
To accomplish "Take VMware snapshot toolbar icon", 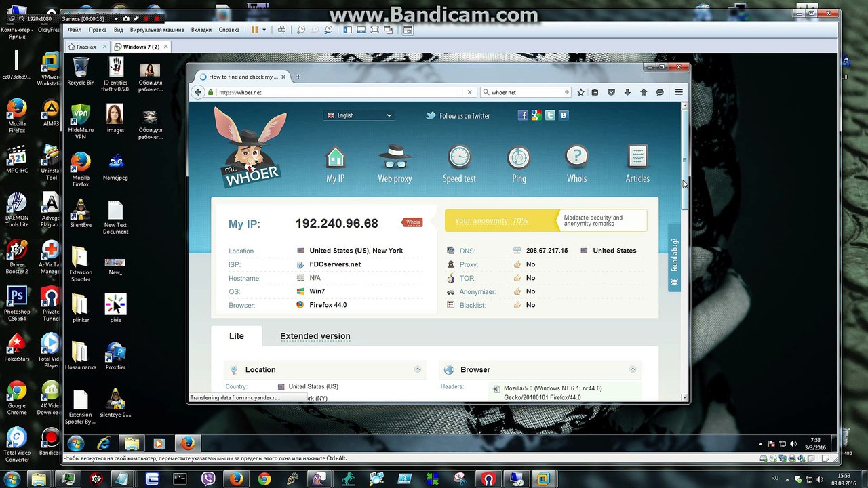I will click(x=301, y=30).
